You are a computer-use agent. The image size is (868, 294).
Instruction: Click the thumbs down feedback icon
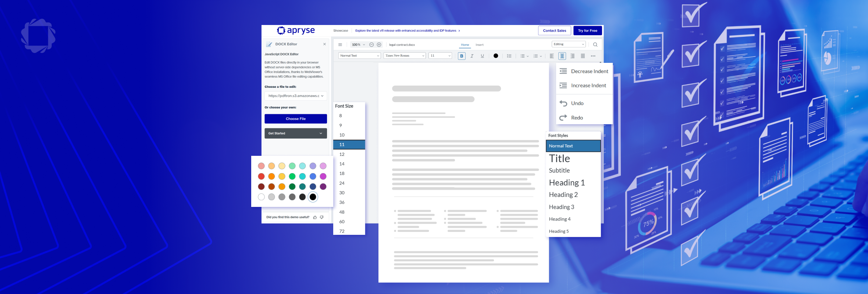[322, 217]
